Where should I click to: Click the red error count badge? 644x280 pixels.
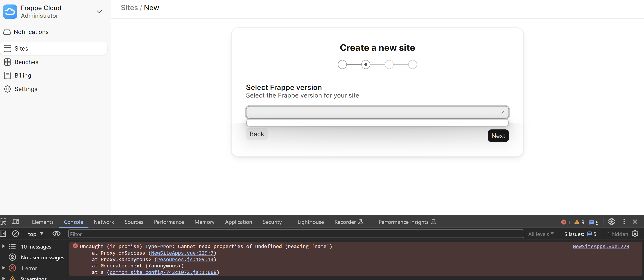566,222
